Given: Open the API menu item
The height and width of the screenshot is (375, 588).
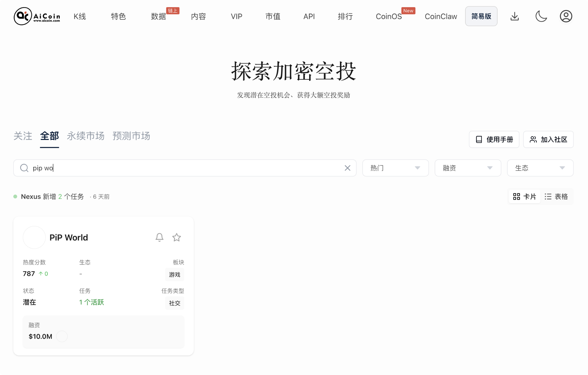Looking at the screenshot, I should pyautogui.click(x=309, y=16).
